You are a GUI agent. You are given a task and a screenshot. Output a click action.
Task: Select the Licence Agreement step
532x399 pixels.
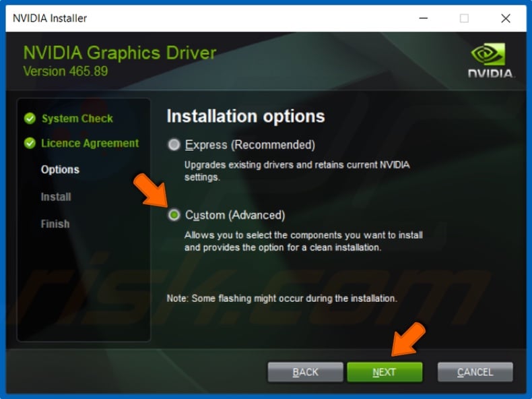tap(90, 144)
